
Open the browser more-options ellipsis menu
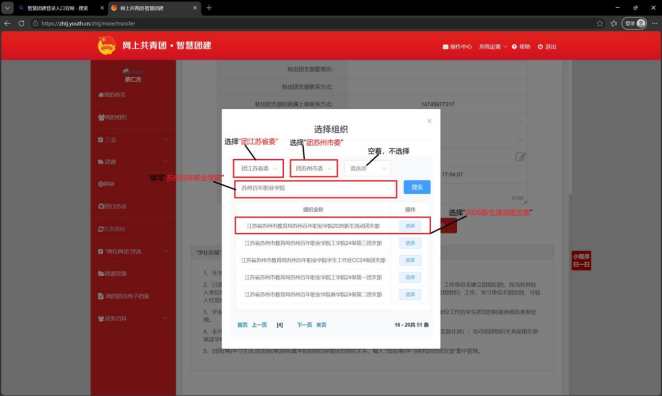(x=654, y=23)
